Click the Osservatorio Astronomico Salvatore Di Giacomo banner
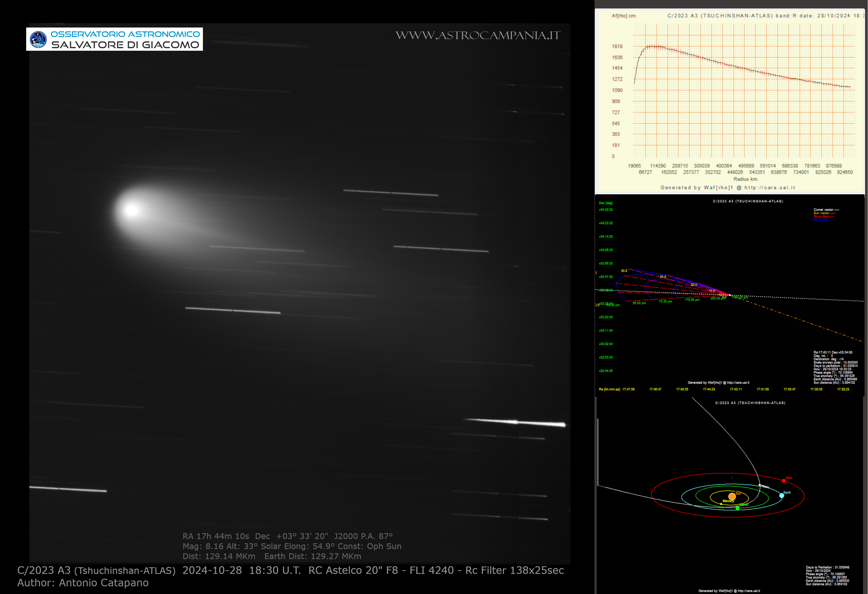Viewport: 868px width, 594px height. [114, 39]
